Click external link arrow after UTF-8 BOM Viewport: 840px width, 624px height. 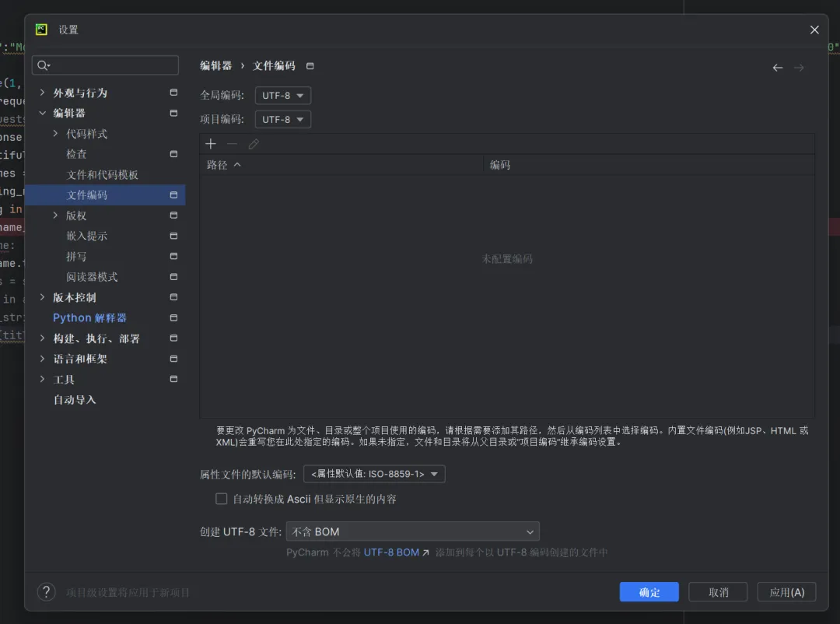pyautogui.click(x=426, y=552)
